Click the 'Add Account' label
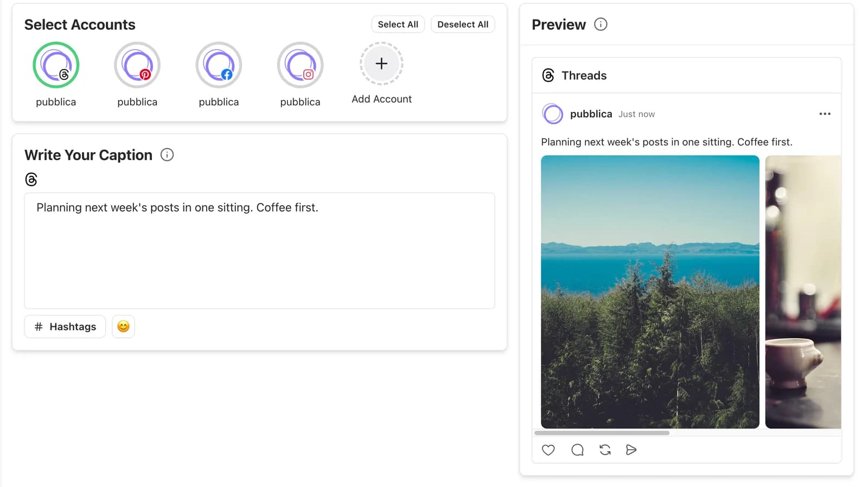 pyautogui.click(x=381, y=99)
